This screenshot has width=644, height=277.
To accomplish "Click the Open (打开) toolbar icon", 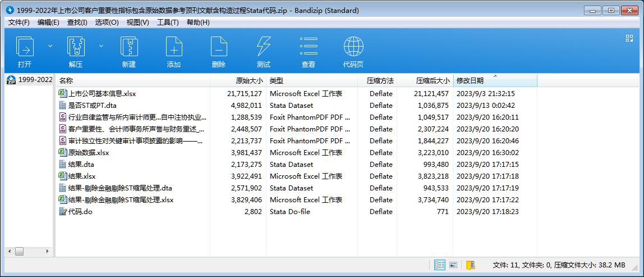I will (x=25, y=47).
